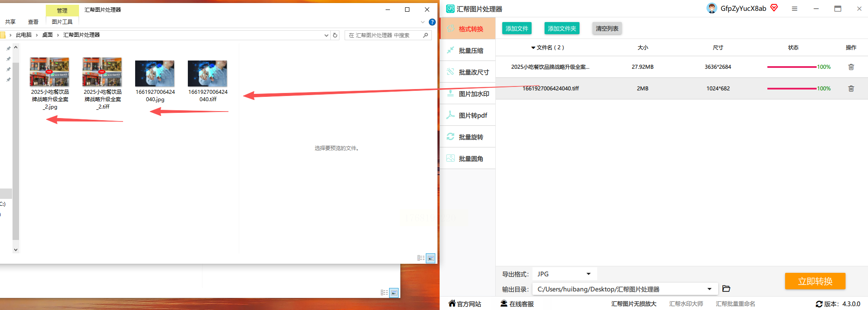
Task: Delete the 1661927006424040.tiff row with trash icon
Action: 851,89
